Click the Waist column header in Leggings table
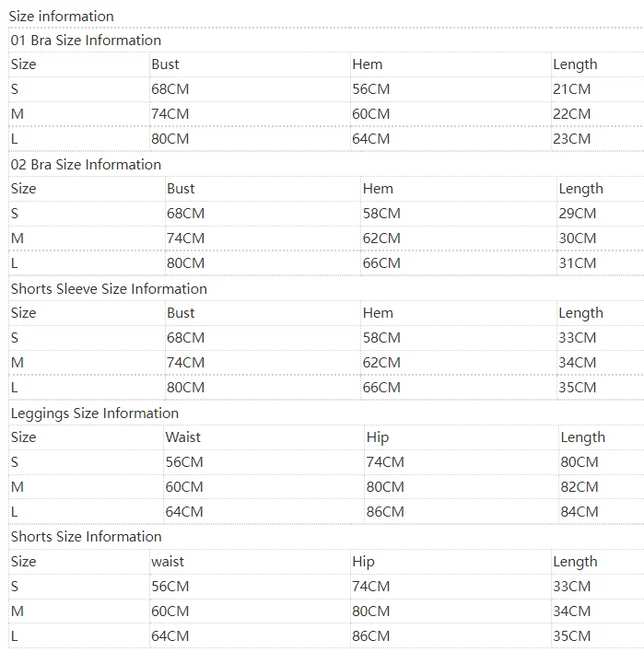The width and height of the screenshot is (644, 652). point(182,437)
